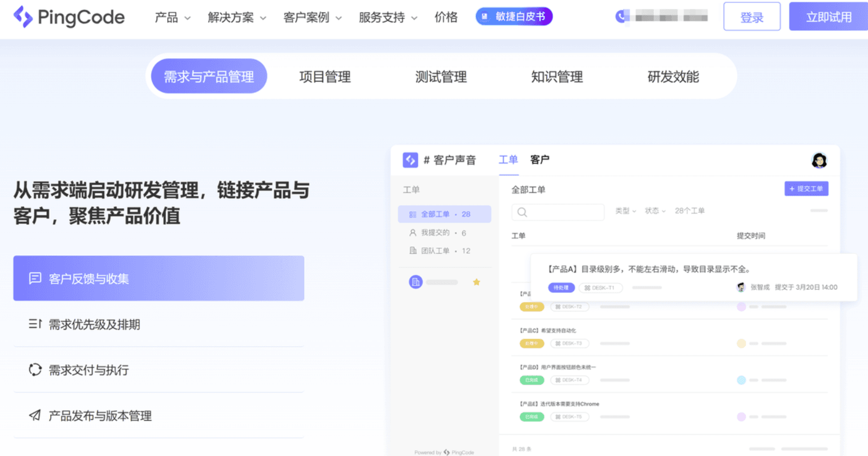Image resolution: width=868 pixels, height=456 pixels.
Task: Select 团队工单 in the ticket sidebar
Action: pos(445,251)
